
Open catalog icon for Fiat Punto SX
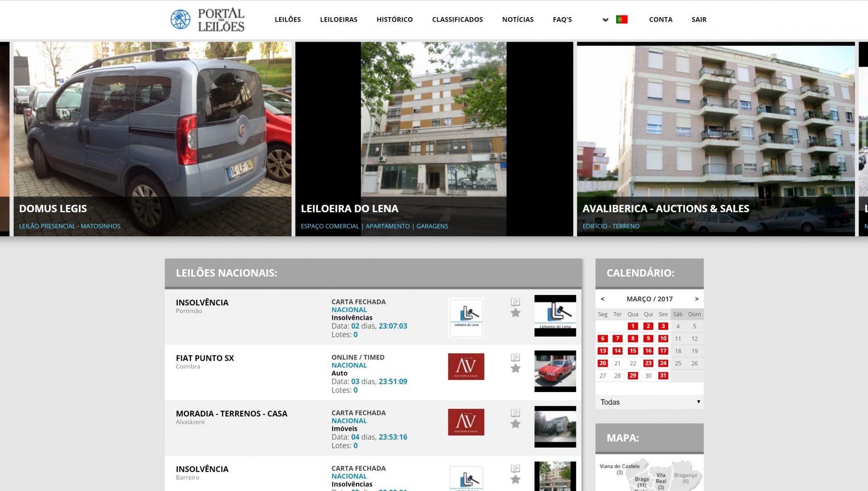click(515, 357)
